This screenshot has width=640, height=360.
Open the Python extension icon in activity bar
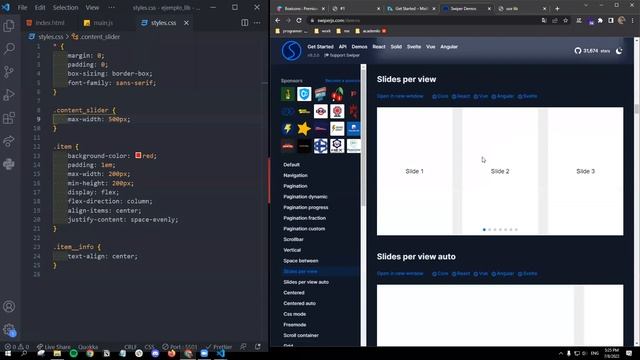pyautogui.click(x=9, y=164)
